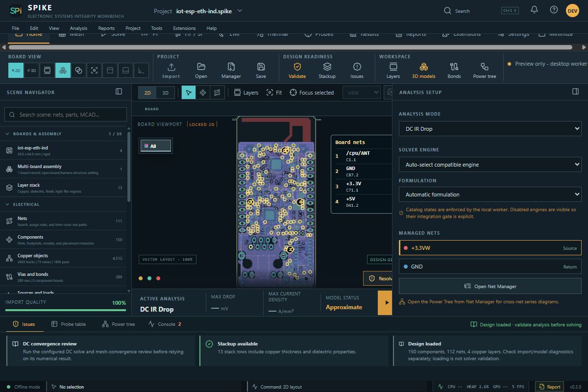This screenshot has height=392, width=588.
Task: Open the Analysis Mode dropdown
Action: [x=490, y=129]
